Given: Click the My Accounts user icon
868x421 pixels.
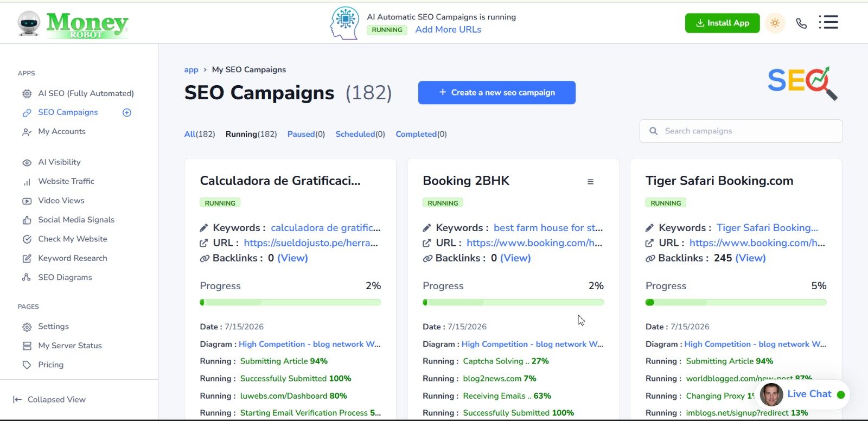Looking at the screenshot, I should coord(27,132).
